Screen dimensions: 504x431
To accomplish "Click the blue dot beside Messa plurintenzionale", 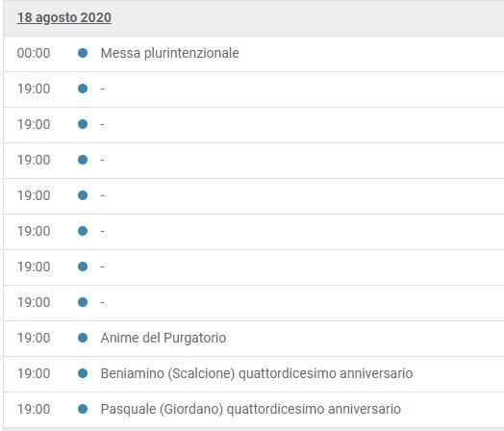I will tap(83, 53).
